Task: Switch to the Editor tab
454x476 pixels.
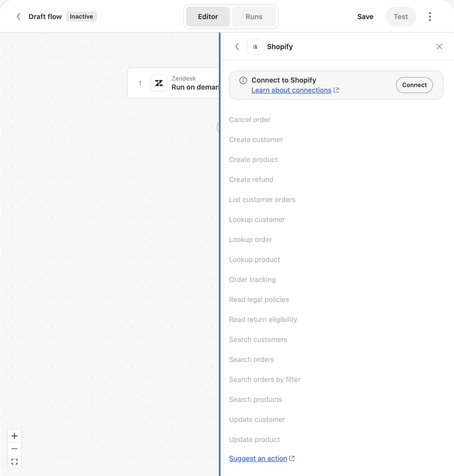Action: [208, 17]
